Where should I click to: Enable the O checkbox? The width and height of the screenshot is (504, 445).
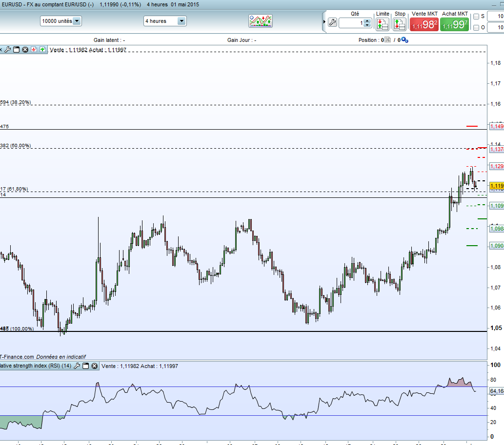(476, 28)
